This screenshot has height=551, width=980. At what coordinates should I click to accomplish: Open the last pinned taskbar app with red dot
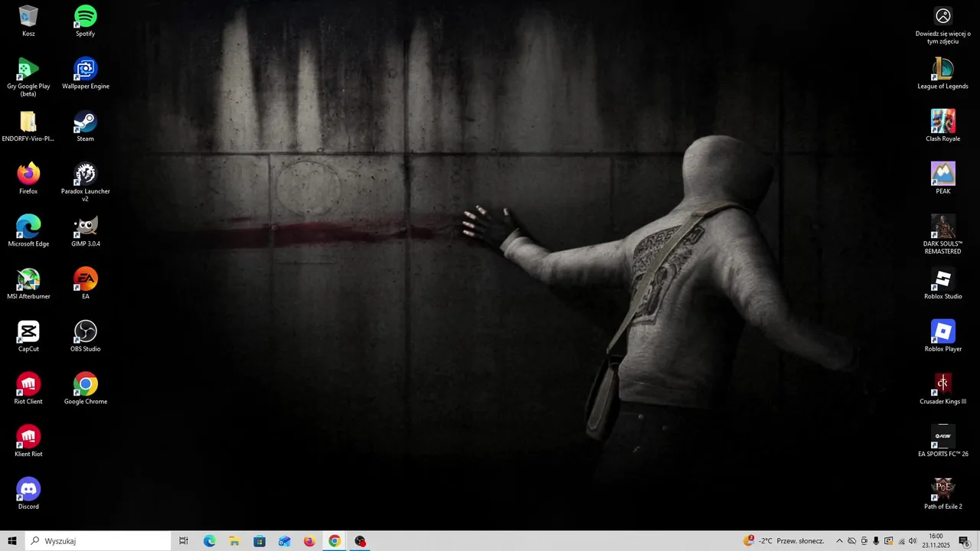360,541
